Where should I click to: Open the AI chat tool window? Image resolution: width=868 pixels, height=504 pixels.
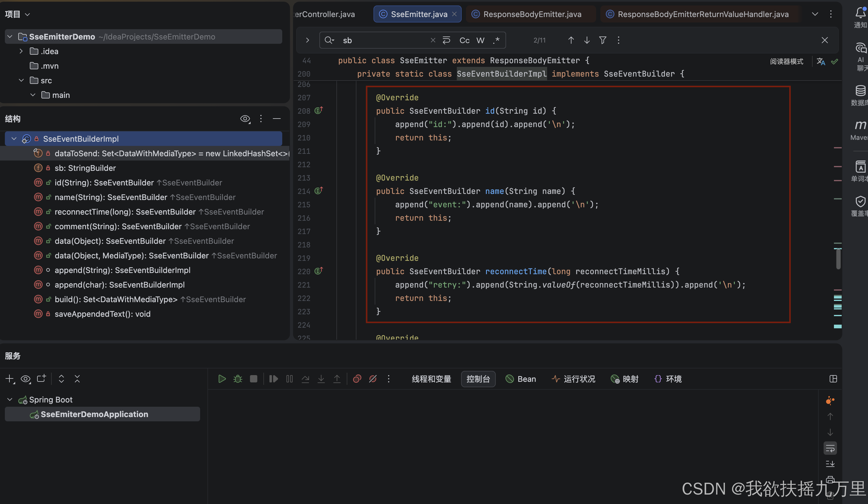click(x=860, y=48)
